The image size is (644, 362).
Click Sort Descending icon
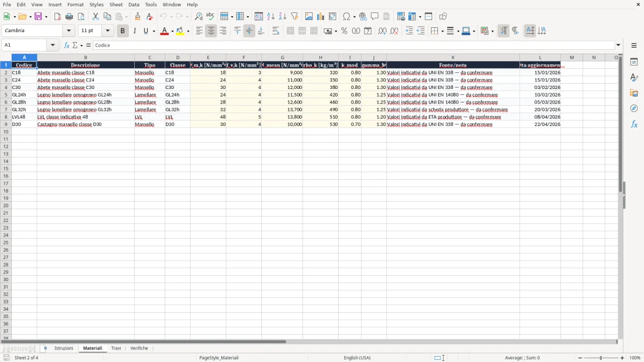[282, 17]
